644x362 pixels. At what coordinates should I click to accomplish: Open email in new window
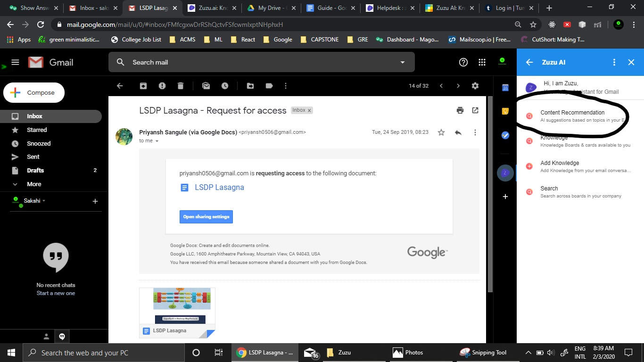point(475,110)
